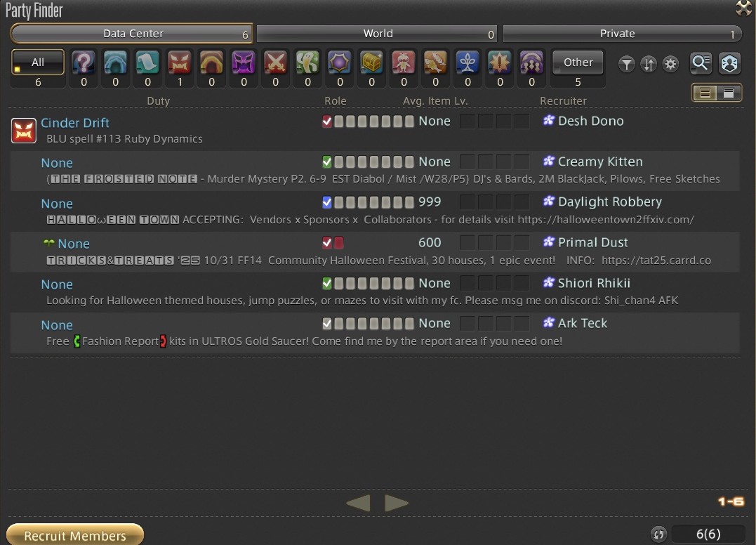The width and height of the screenshot is (756, 545).
Task: Open the magnifier listing search icon
Action: tap(701, 63)
